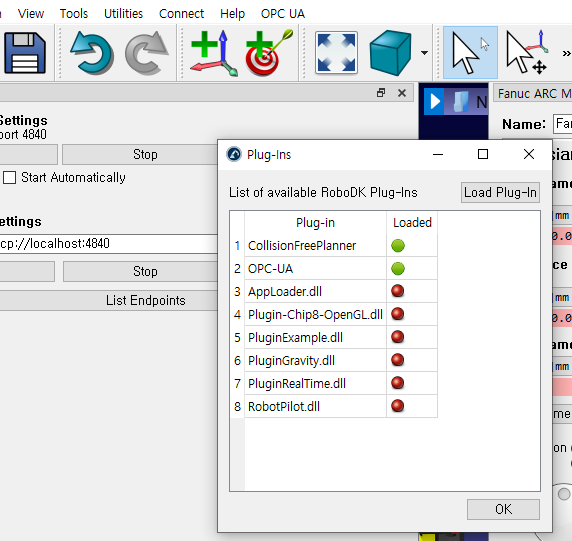Select the CollisionFreePlanner plug-in row
This screenshot has width=572, height=541.
pos(315,246)
